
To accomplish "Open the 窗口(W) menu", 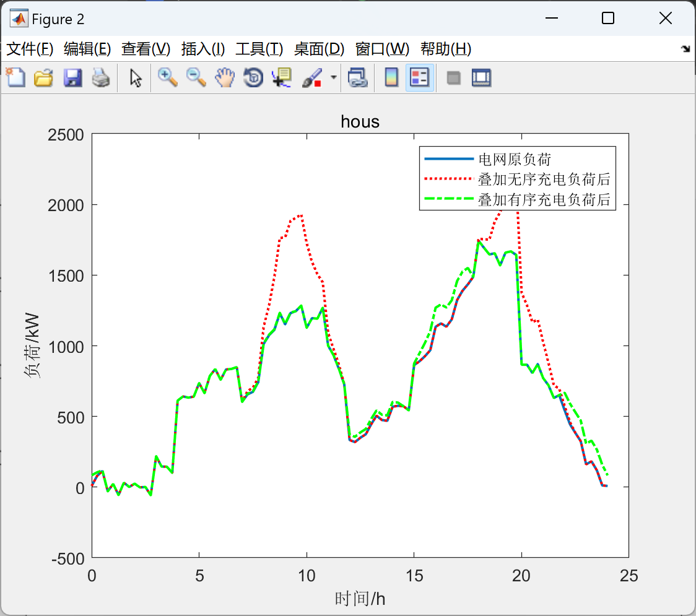I will [x=382, y=49].
